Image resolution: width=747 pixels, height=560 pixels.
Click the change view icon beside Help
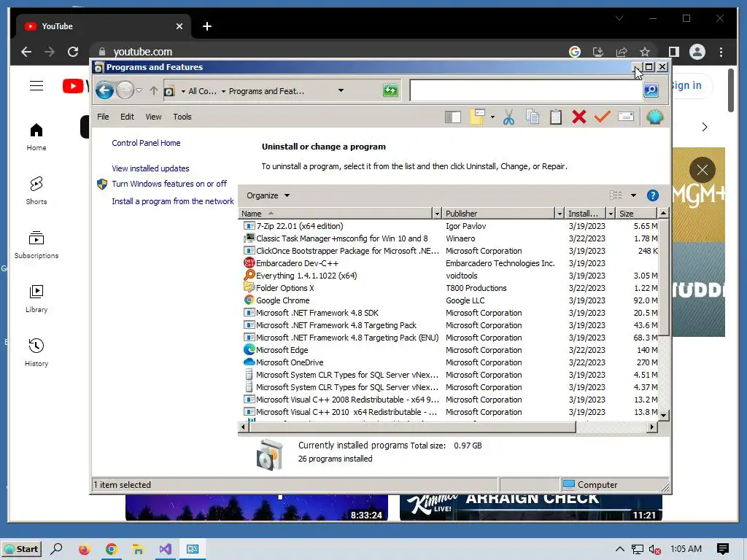point(616,195)
